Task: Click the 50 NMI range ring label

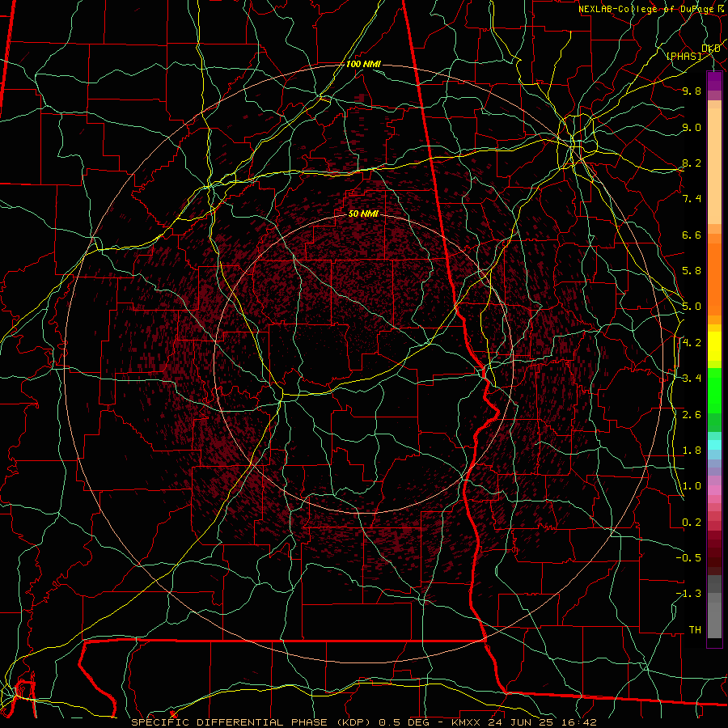Action: point(363,214)
